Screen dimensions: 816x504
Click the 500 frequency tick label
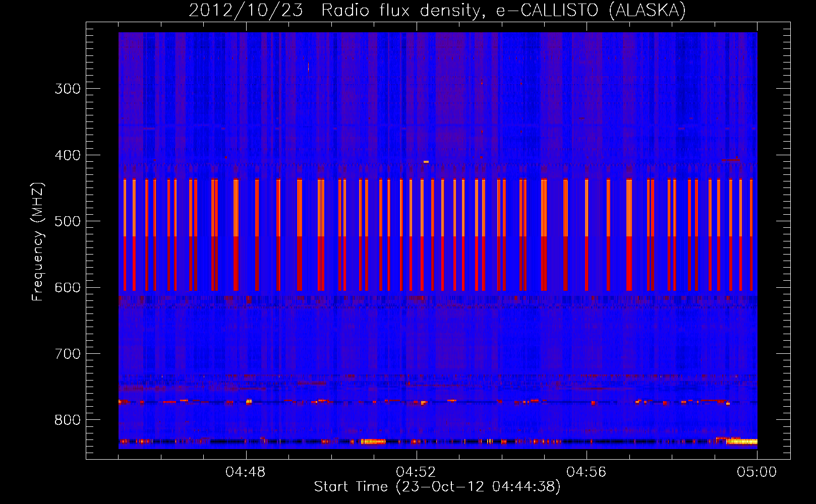pyautogui.click(x=68, y=221)
